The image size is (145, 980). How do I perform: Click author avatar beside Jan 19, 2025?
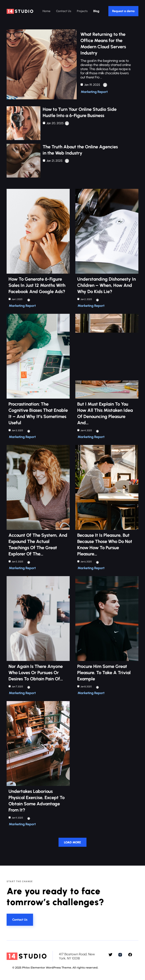point(105,85)
